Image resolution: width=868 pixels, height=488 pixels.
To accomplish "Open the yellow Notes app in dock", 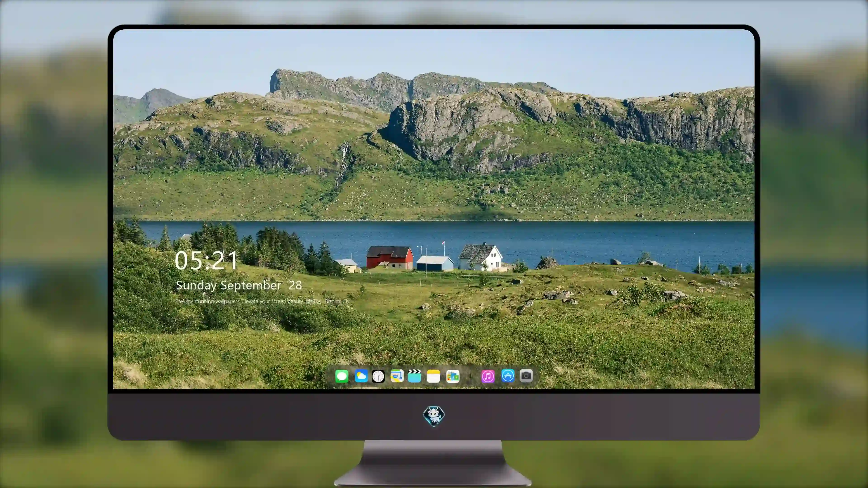I will click(x=433, y=376).
